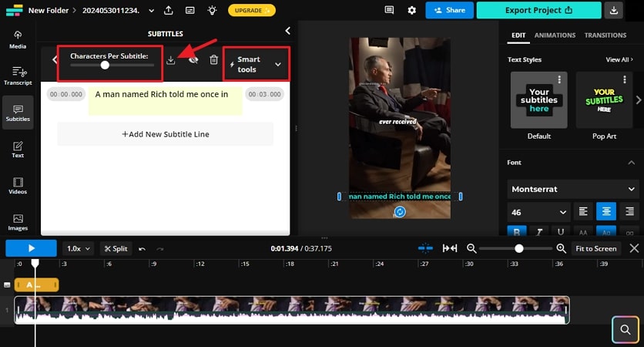
Task: Click Export Project button
Action: click(539, 10)
